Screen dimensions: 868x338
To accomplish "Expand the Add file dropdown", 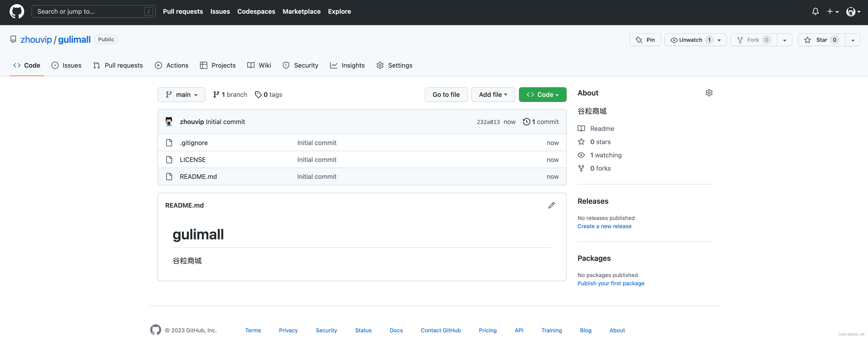I will [493, 94].
